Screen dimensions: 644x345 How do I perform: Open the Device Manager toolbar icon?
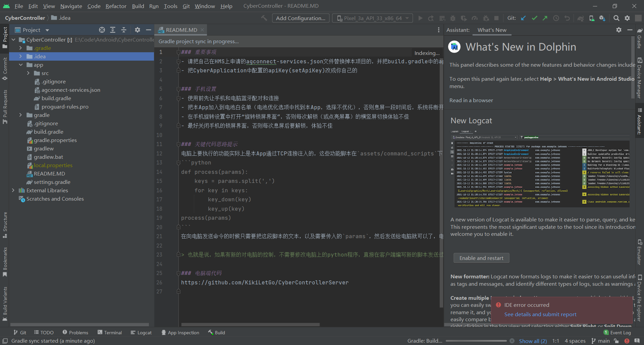click(592, 18)
